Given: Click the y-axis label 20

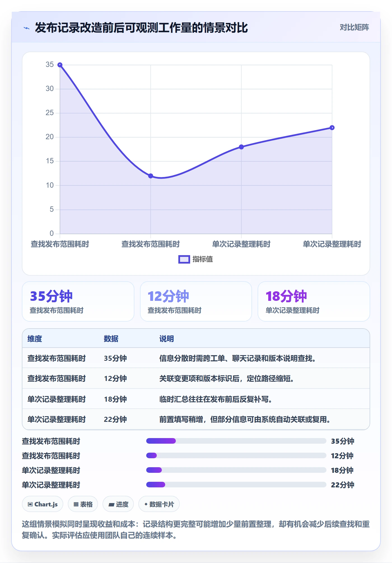Looking at the screenshot, I should click(x=50, y=137).
